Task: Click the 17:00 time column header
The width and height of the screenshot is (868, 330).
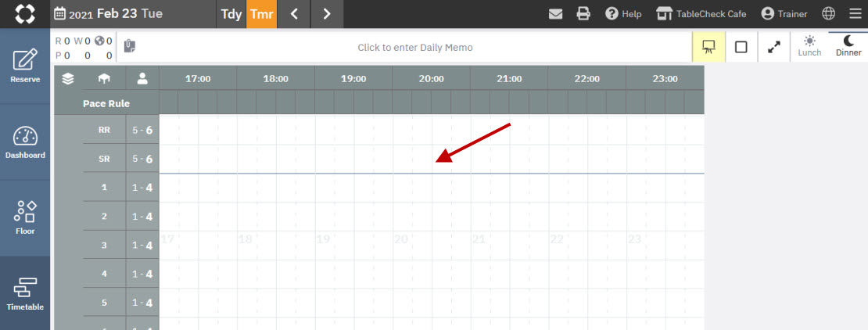Action: 198,79
